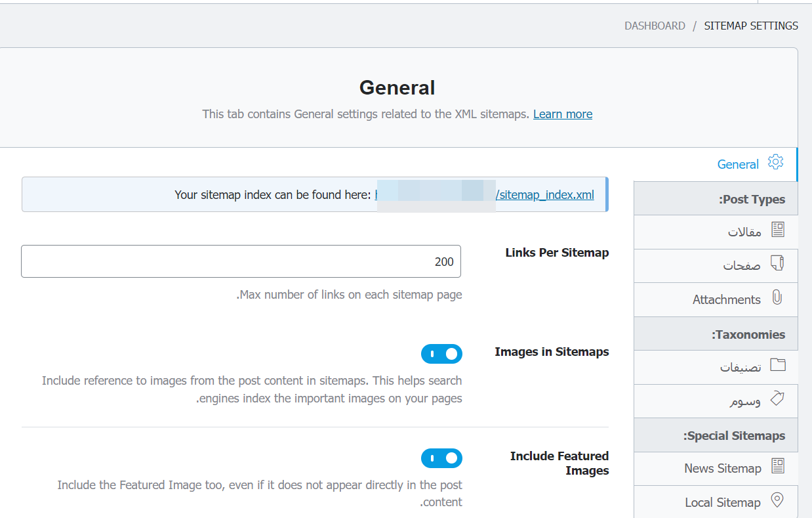The image size is (812, 518).
Task: Open the Learn more link
Action: (562, 114)
